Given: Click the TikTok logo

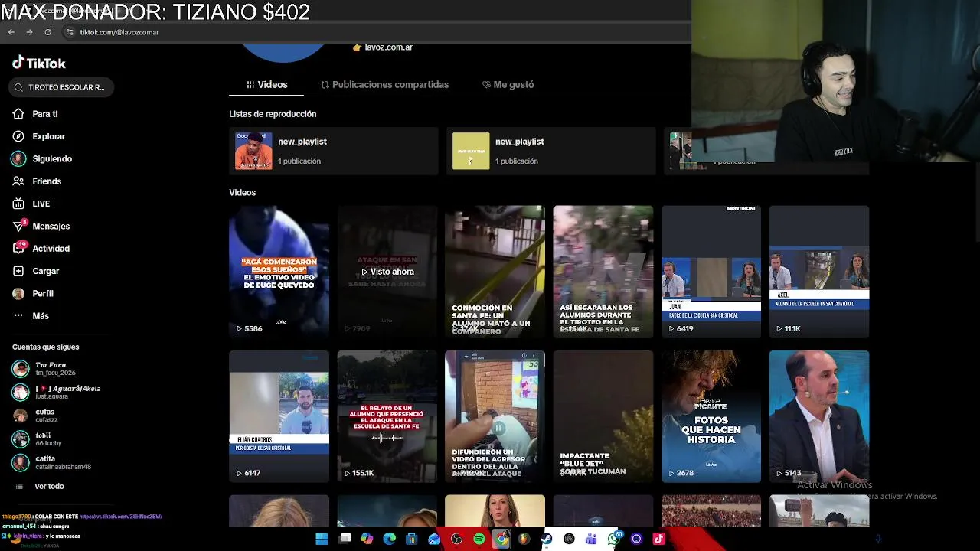Looking at the screenshot, I should (39, 63).
